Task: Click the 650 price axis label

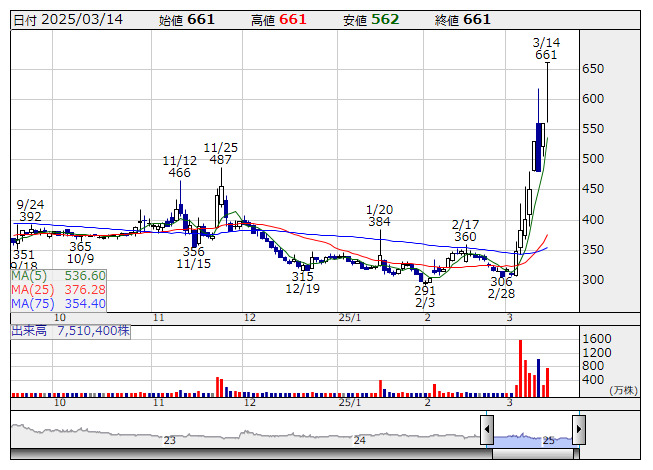Action: tap(593, 69)
